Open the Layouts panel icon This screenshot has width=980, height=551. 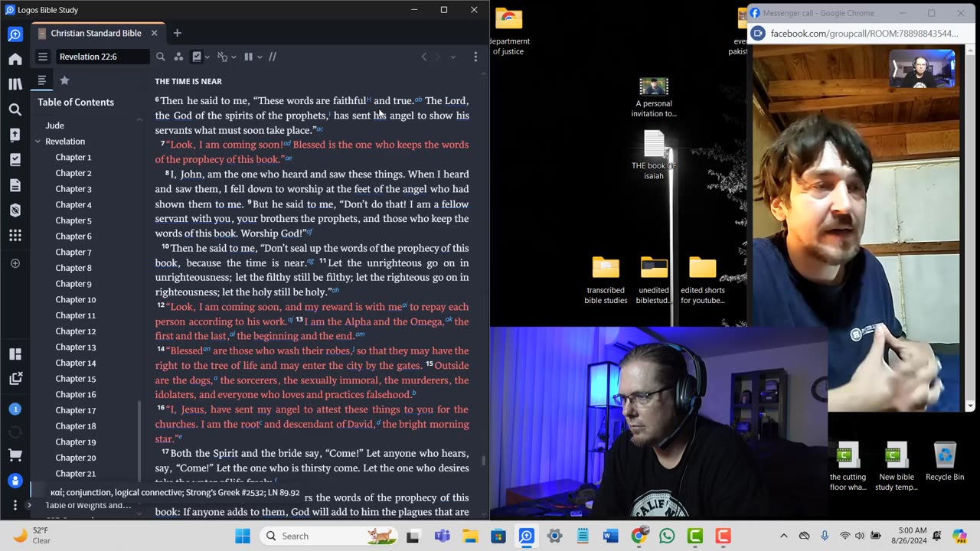point(15,354)
